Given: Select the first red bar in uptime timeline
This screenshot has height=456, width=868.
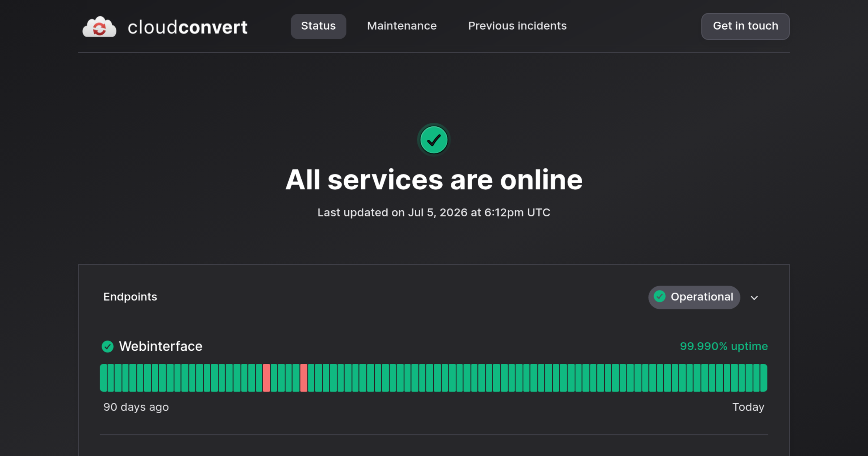Looking at the screenshot, I should [267, 377].
